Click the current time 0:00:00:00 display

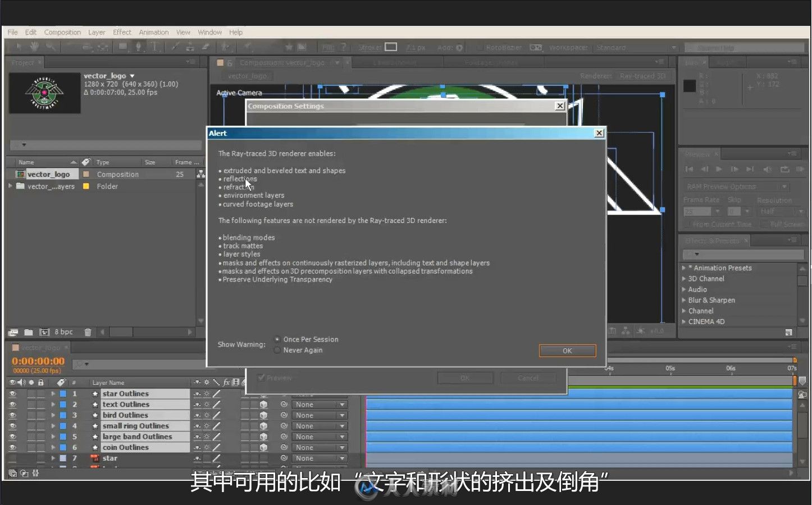tap(38, 361)
